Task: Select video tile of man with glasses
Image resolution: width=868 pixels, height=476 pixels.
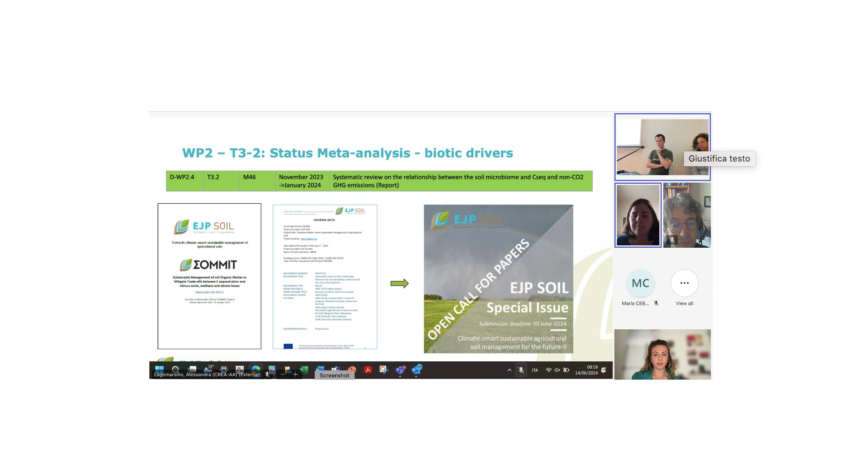Action: click(x=687, y=215)
